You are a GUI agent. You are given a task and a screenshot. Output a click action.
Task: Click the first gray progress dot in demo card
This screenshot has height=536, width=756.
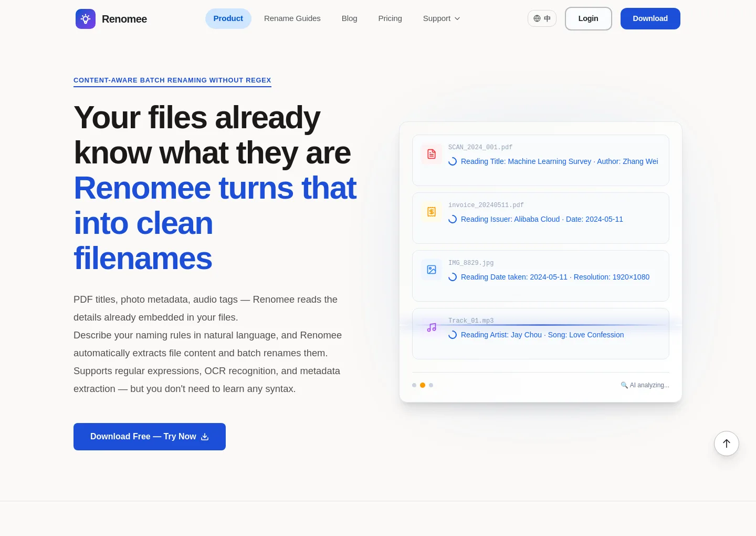point(414,385)
